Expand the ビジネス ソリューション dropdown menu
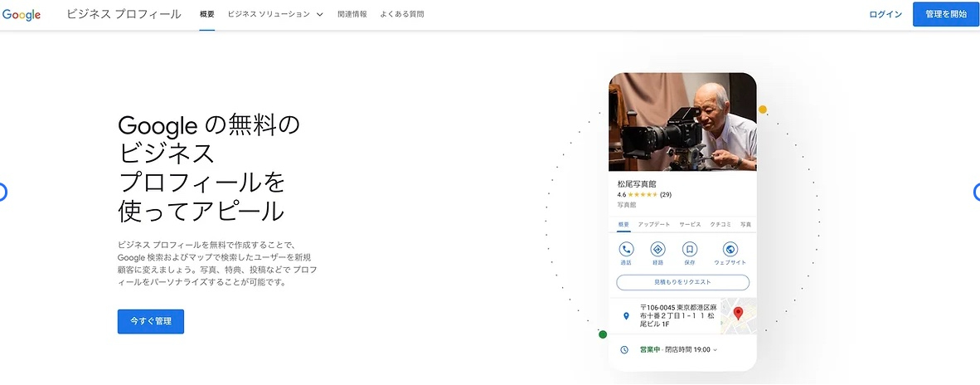Image resolution: width=980 pixels, height=385 pixels. (x=275, y=14)
